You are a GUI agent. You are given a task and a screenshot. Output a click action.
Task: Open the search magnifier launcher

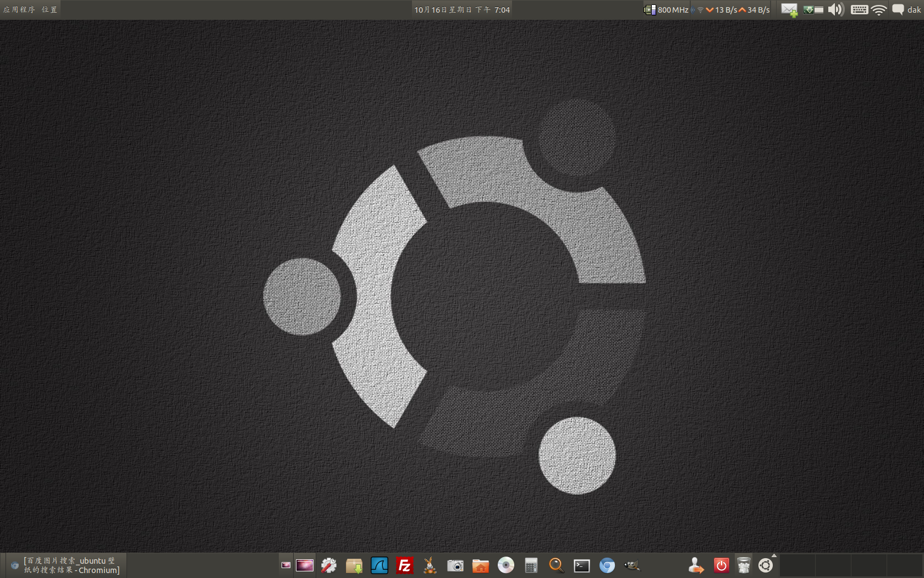click(x=557, y=565)
